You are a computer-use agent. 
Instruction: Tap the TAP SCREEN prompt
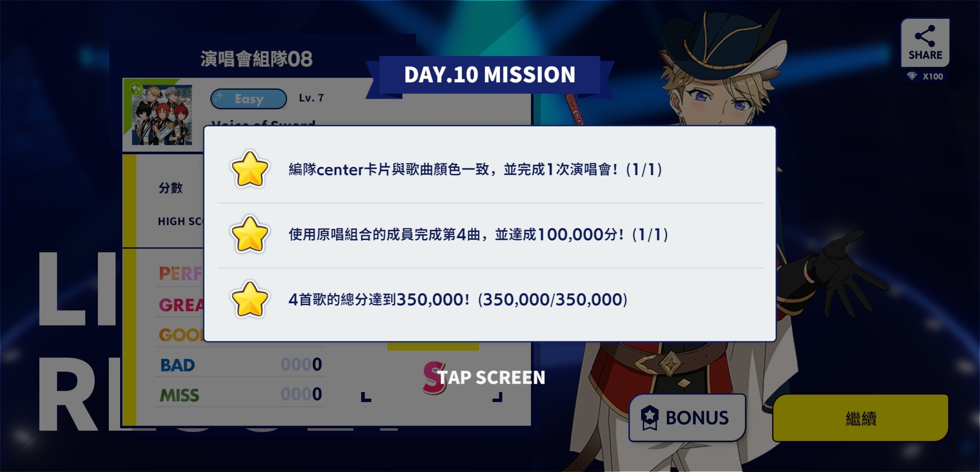(x=491, y=378)
